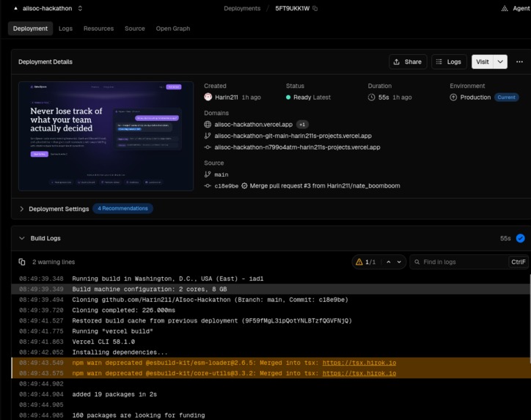
Task: Select the Installing dependencies log line
Action: pos(270,353)
